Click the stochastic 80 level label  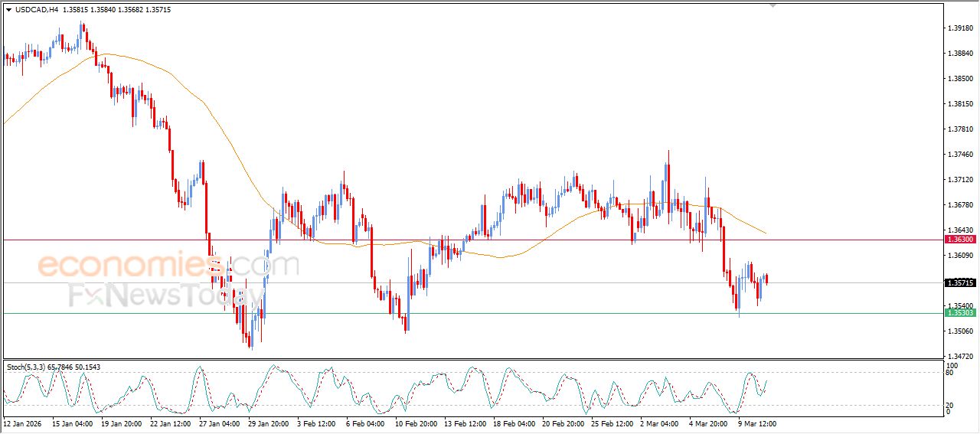(950, 374)
